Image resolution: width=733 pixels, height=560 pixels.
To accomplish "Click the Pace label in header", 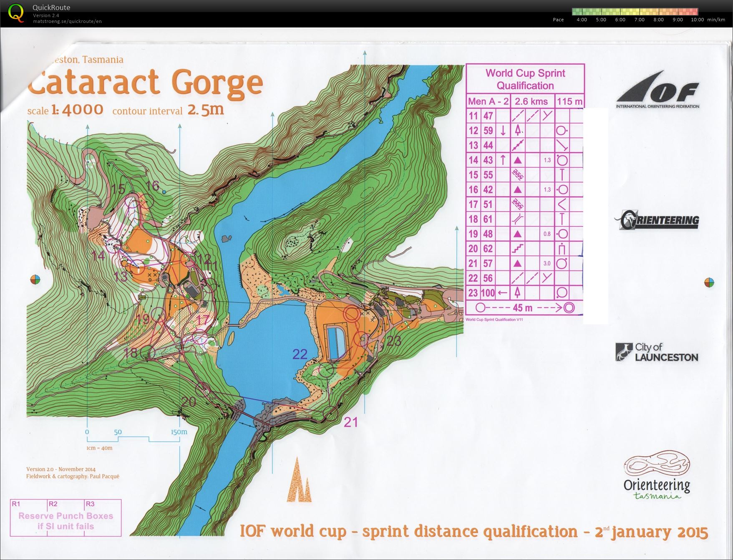I will tap(558, 20).
